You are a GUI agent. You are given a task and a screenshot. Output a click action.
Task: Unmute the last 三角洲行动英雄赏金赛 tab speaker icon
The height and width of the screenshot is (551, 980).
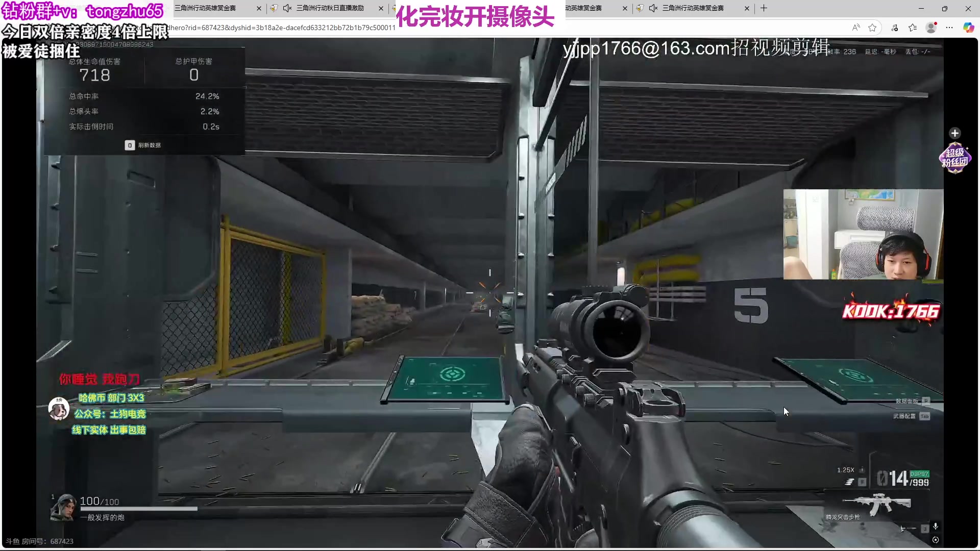tap(653, 8)
